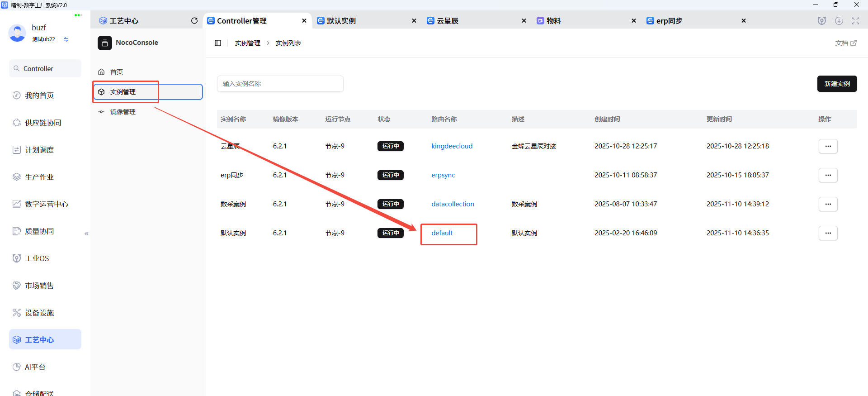Click the green status dots above username
This screenshot has width=868, height=396.
click(x=78, y=15)
